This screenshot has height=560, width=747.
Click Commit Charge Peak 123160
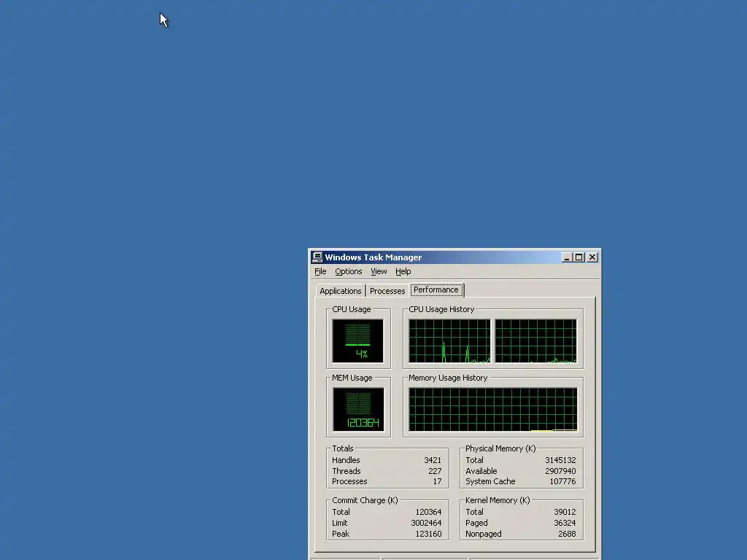428,534
